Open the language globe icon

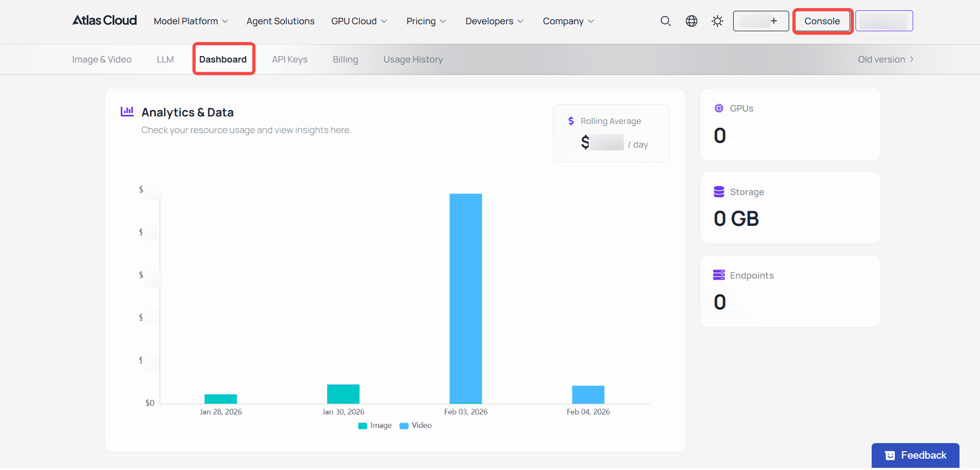click(x=692, y=21)
